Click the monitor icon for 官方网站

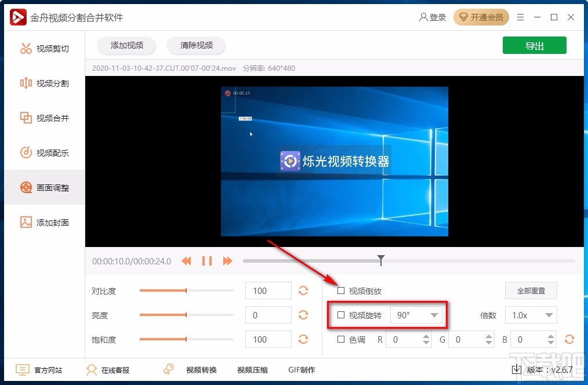pyautogui.click(x=22, y=370)
